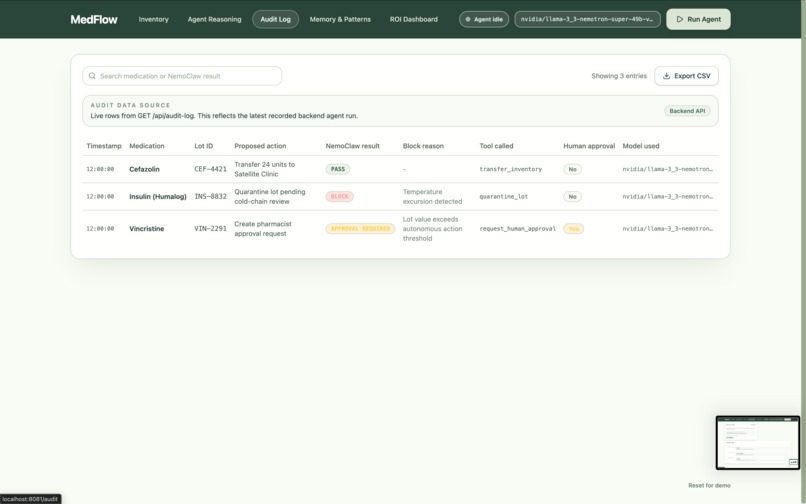
Task: Click the Backend API badge
Action: [x=687, y=111]
